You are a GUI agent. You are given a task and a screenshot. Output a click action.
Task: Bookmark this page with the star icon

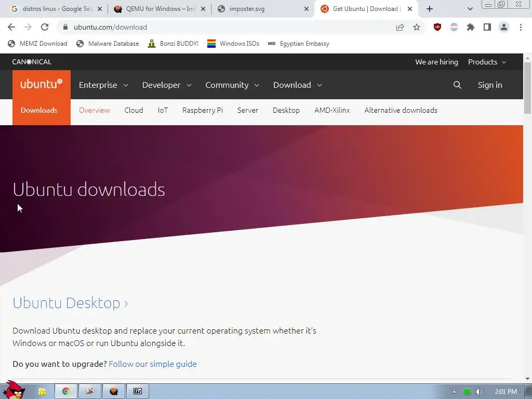(417, 27)
